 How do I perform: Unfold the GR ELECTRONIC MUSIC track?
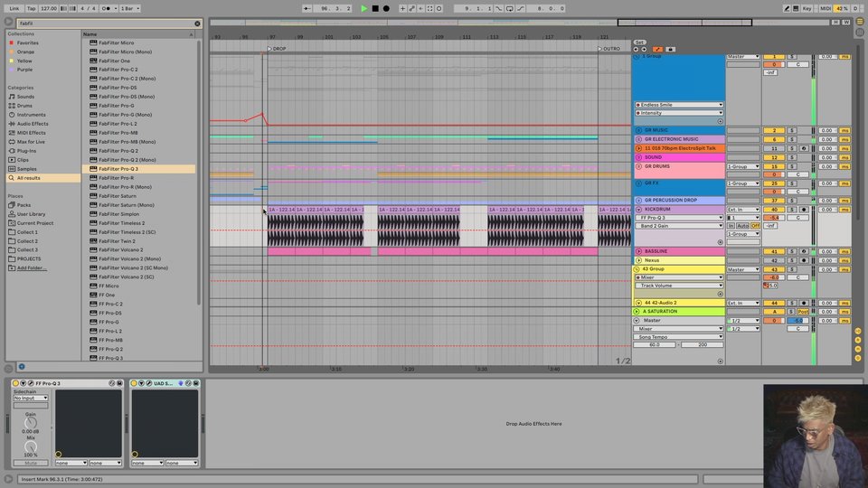coord(638,139)
